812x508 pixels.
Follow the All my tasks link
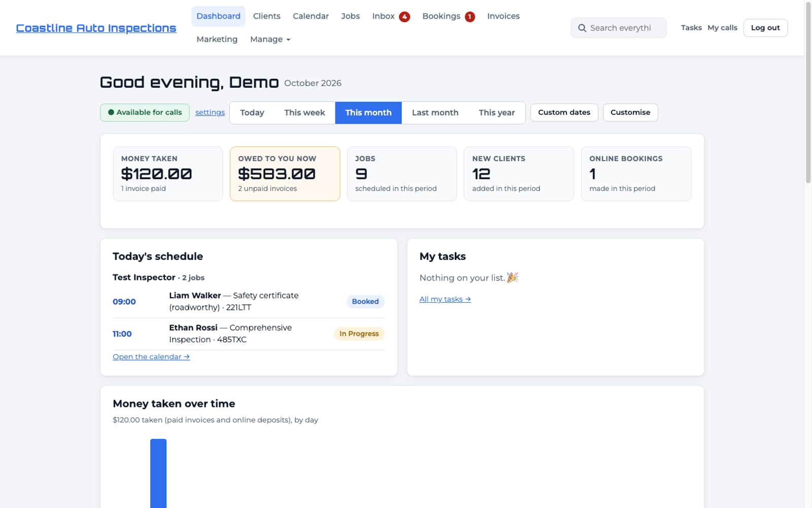[x=445, y=299]
